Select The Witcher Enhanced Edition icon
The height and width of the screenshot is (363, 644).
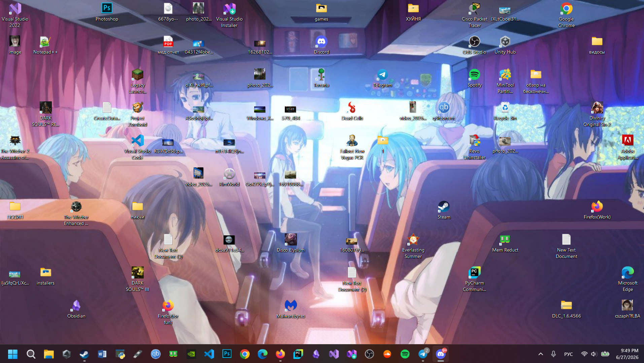(x=76, y=213)
